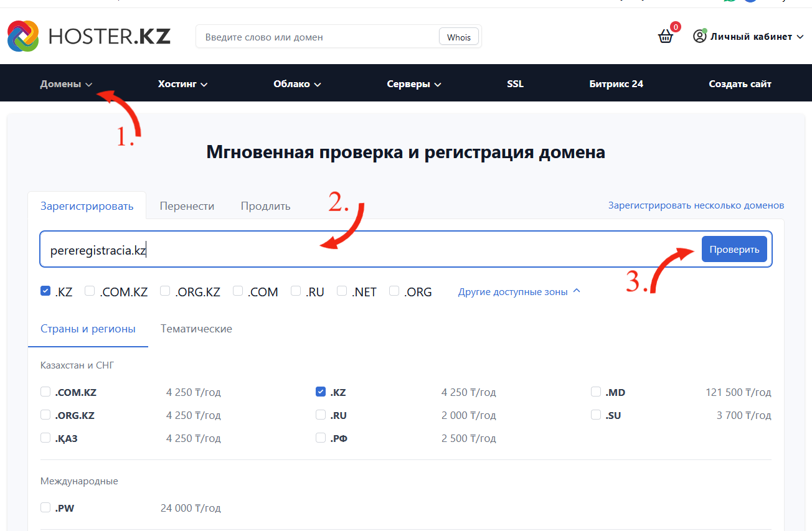Viewport: 812px width, 531px height.
Task: Check .RU priced 2 000 ₸/год
Action: pos(321,415)
